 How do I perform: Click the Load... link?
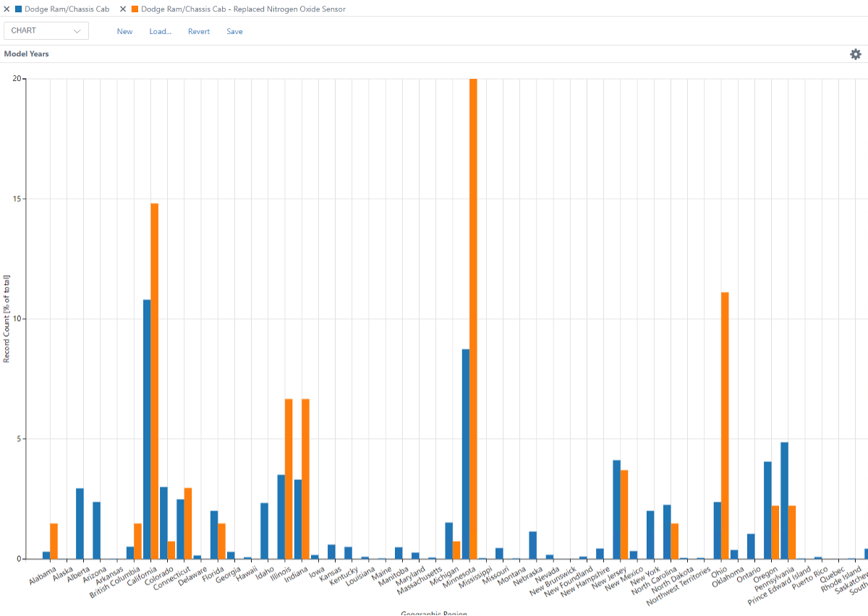161,32
